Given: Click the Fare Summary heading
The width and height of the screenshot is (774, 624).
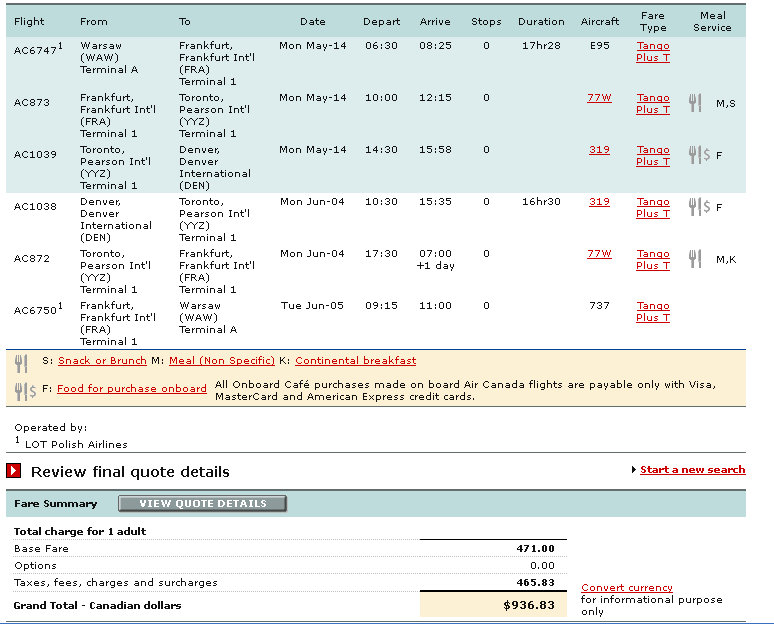Looking at the screenshot, I should tap(55, 504).
